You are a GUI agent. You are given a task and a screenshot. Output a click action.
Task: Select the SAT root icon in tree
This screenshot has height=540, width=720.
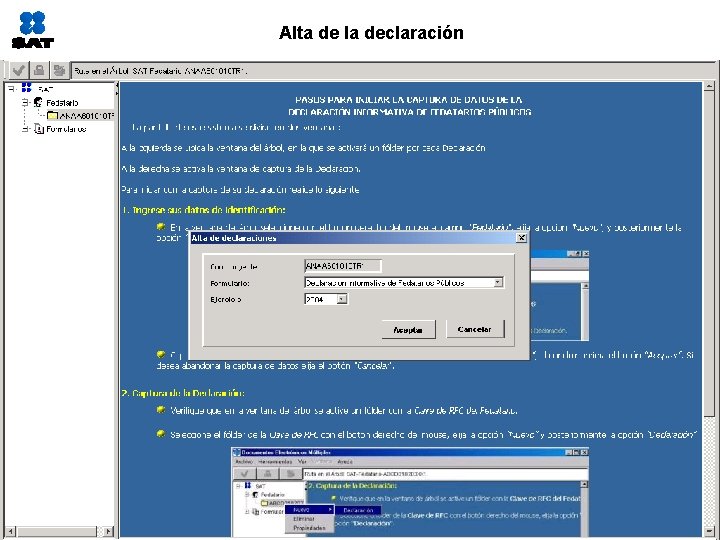pos(27,88)
